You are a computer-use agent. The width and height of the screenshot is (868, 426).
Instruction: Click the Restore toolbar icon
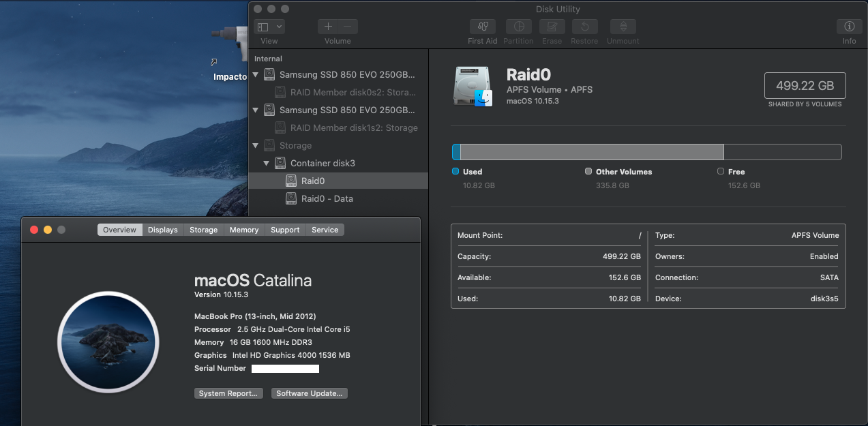(585, 27)
